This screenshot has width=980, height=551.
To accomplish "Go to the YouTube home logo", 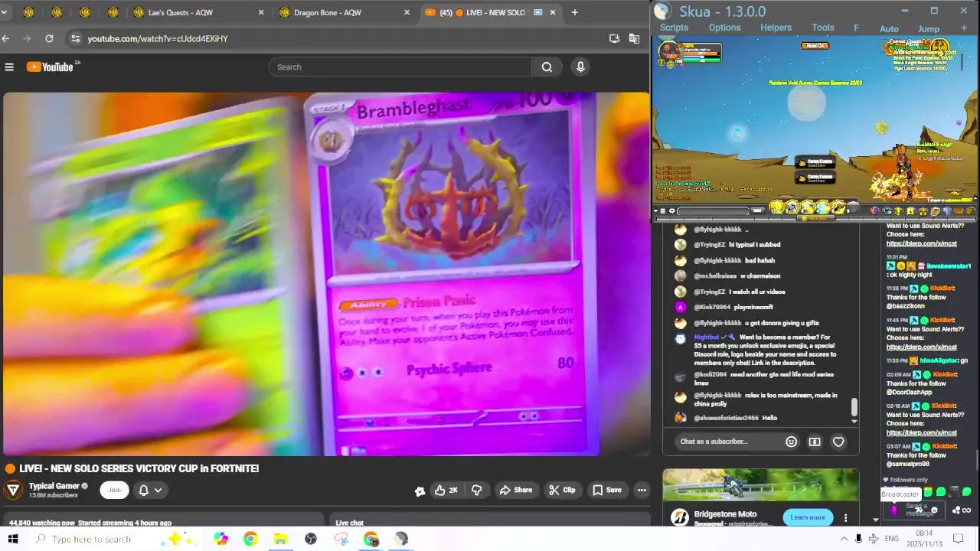I will [x=51, y=67].
